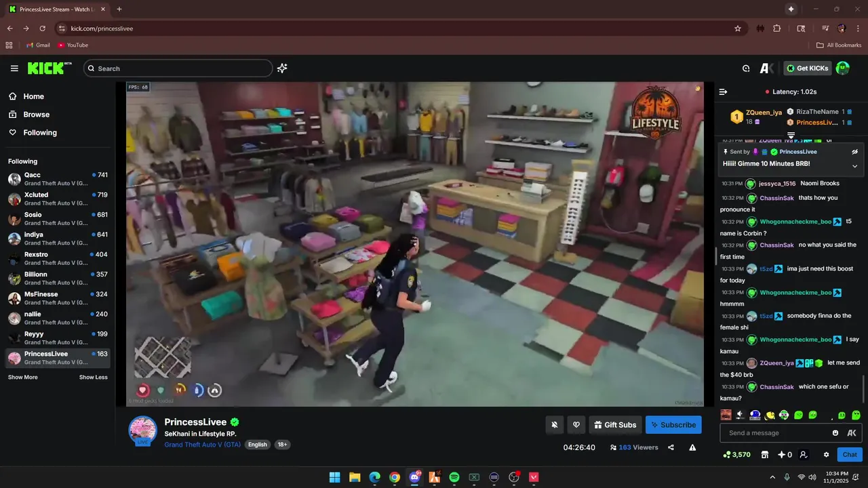Click the sparkle 0 counter
This screenshot has height=488, width=868.
point(785,455)
